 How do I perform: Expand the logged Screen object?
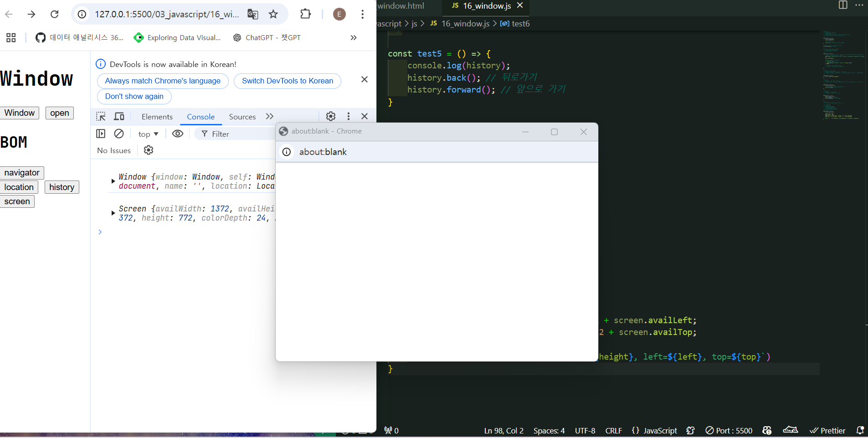(113, 213)
